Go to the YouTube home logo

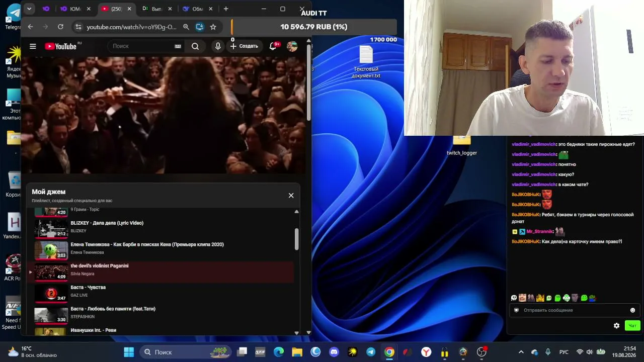coord(60,46)
